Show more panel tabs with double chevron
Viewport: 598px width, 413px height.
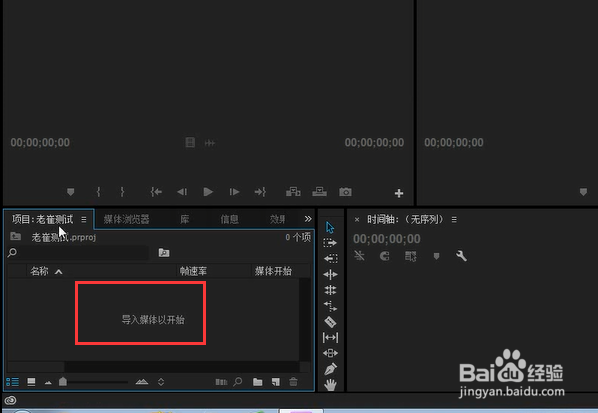tap(308, 219)
